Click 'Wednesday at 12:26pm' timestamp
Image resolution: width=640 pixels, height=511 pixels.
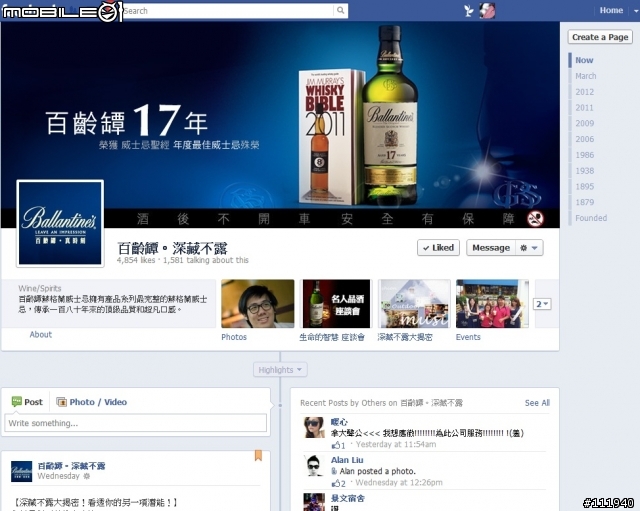(x=399, y=483)
